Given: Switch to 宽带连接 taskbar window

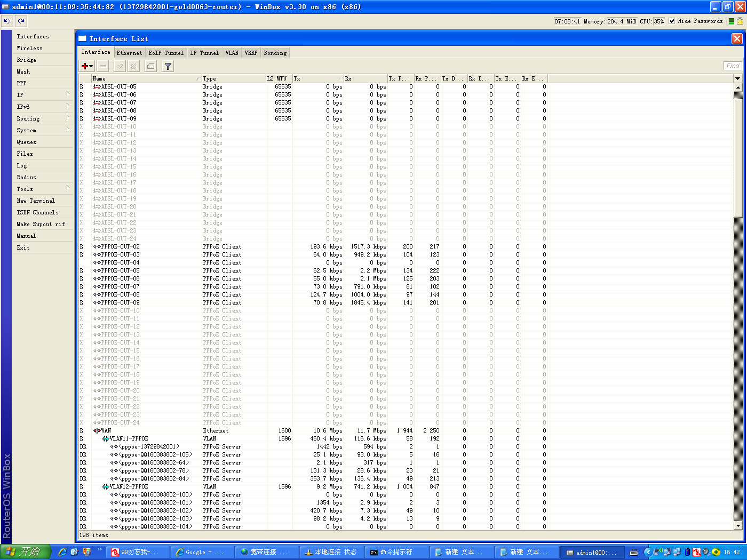Looking at the screenshot, I should [267, 552].
